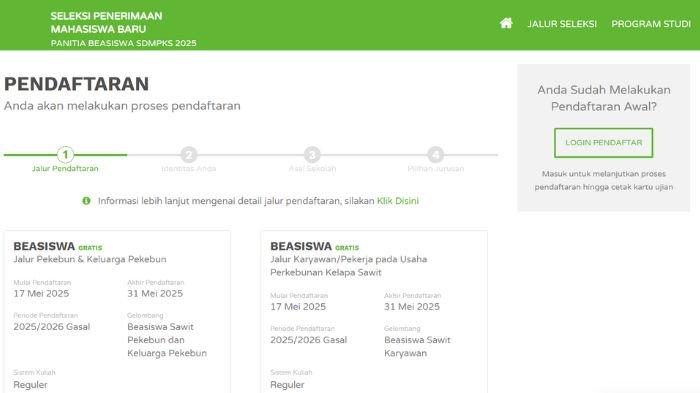Go to the home page icon
Image resolution: width=700 pixels, height=393 pixels.
click(506, 23)
